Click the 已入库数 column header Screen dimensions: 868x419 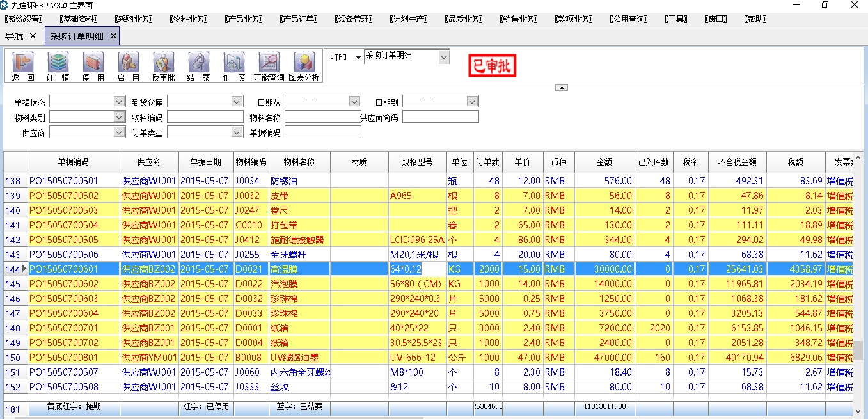pyautogui.click(x=654, y=162)
